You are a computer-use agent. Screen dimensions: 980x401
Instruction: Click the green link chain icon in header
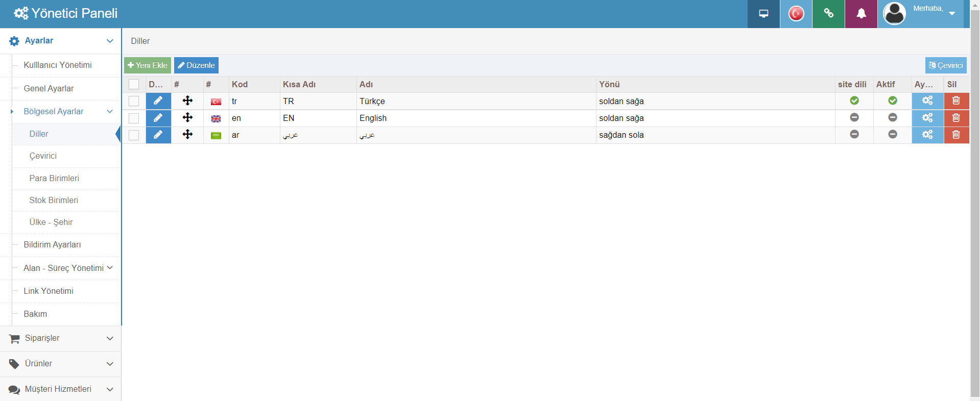tap(828, 14)
